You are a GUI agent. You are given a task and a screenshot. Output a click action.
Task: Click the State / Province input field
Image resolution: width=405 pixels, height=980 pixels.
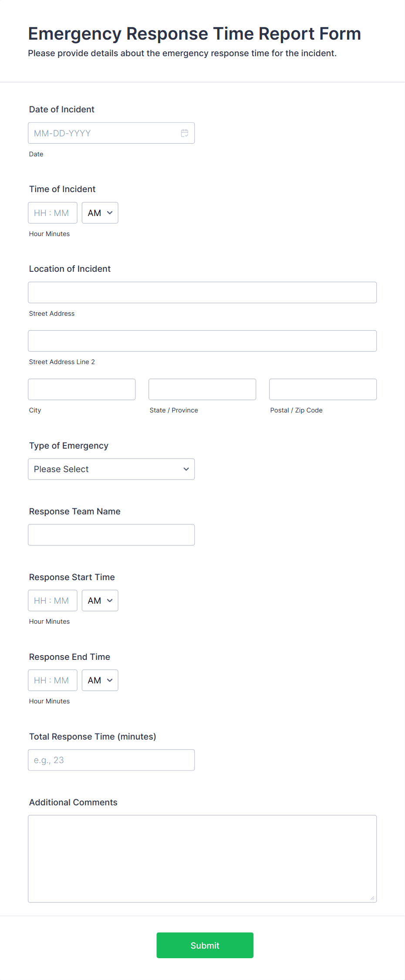202,389
